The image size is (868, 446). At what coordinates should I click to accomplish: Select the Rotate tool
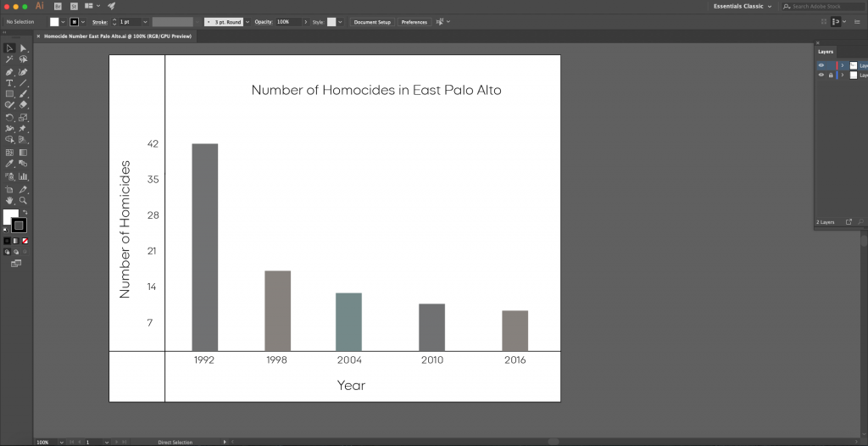coord(9,118)
